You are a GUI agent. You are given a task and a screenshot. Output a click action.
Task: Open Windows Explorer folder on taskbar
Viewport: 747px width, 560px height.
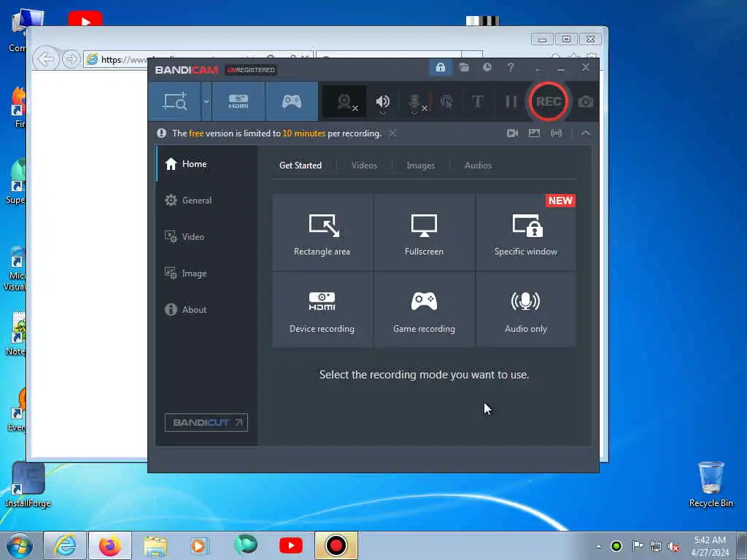155,545
